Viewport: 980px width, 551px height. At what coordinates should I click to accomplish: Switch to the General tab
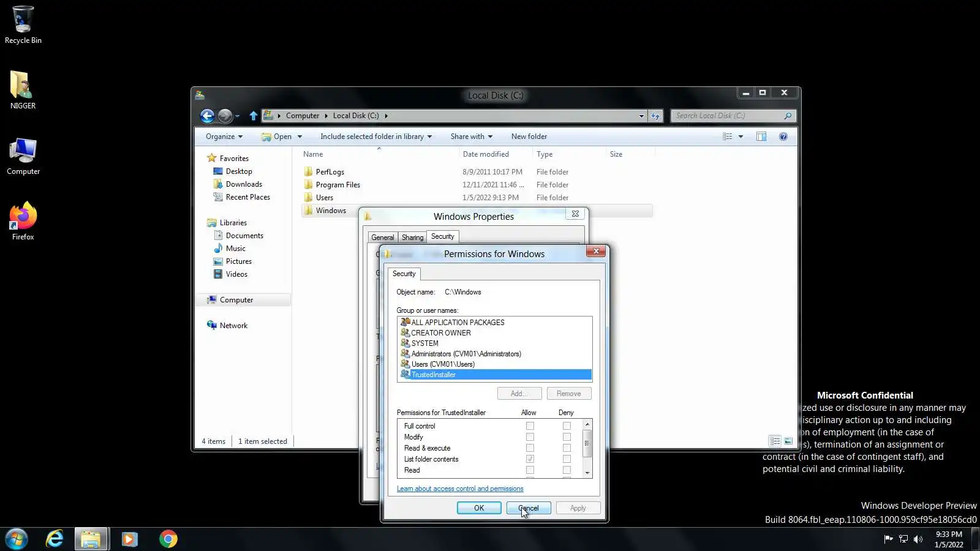[x=383, y=238]
